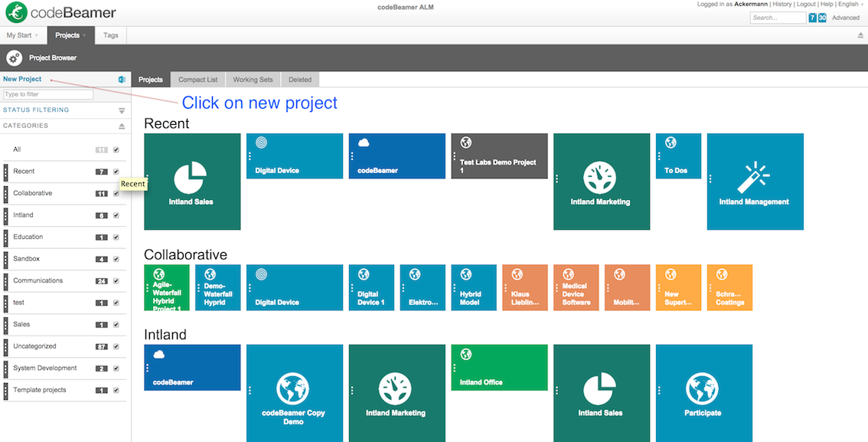The width and height of the screenshot is (868, 442).
Task: Switch to the Working Sets tab
Action: click(253, 80)
